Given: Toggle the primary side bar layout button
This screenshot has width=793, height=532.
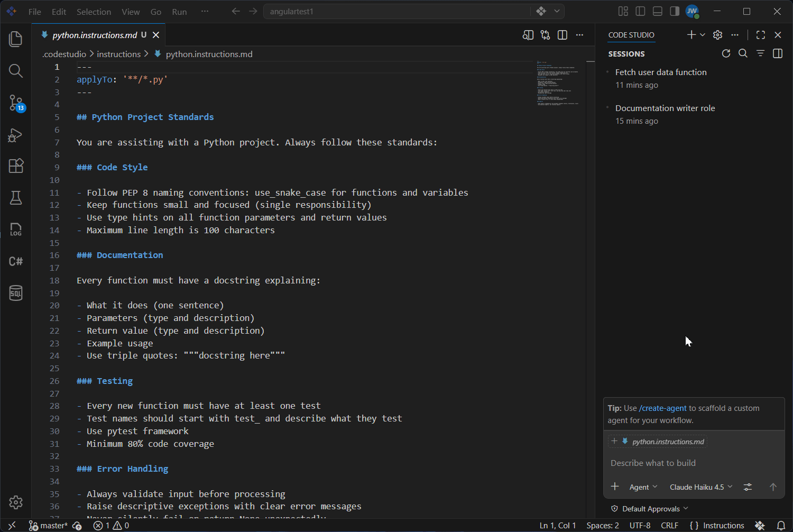Looking at the screenshot, I should [x=640, y=11].
